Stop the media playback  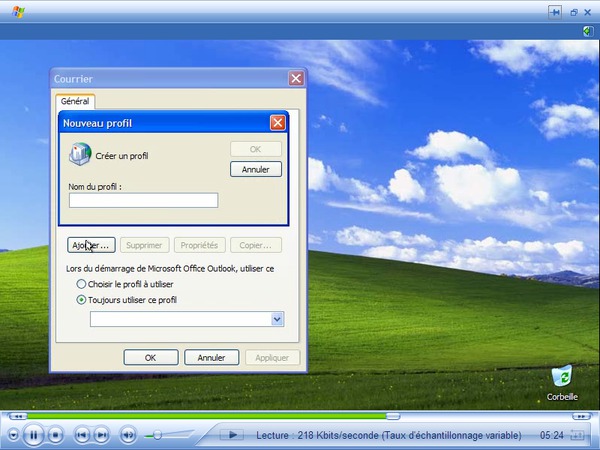pos(55,435)
